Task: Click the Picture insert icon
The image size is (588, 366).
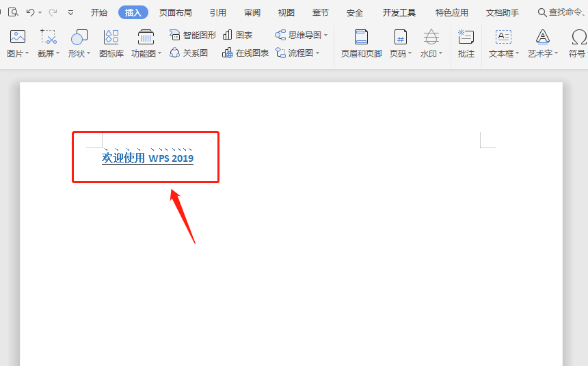Action: pos(17,37)
